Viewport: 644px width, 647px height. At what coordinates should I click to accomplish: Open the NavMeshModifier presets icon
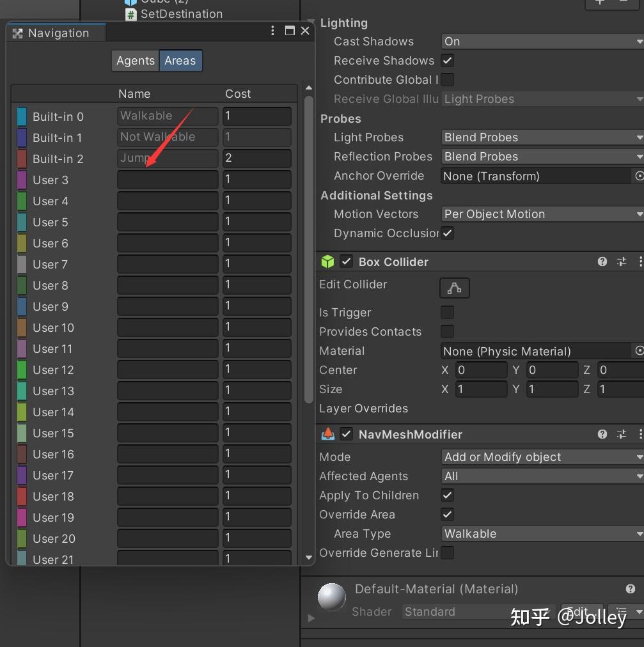pos(621,434)
